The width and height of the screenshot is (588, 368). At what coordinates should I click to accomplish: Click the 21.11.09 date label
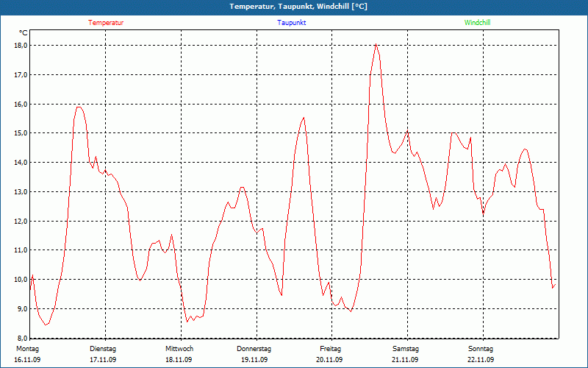pos(405,360)
